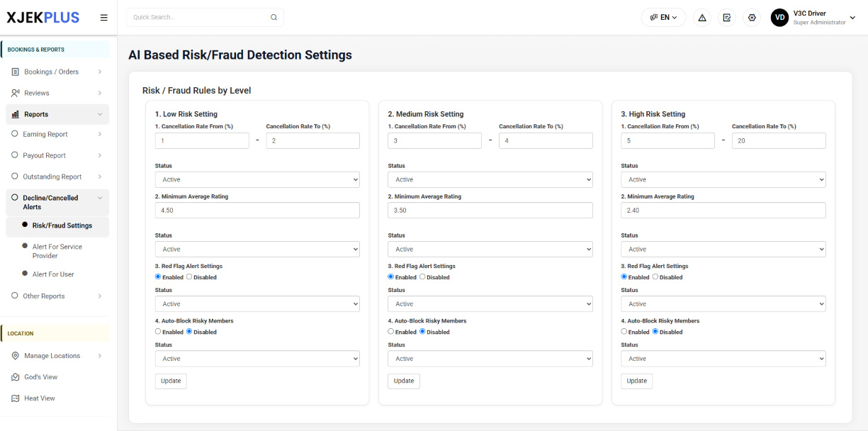Open the warning triangle alerts icon

click(702, 18)
